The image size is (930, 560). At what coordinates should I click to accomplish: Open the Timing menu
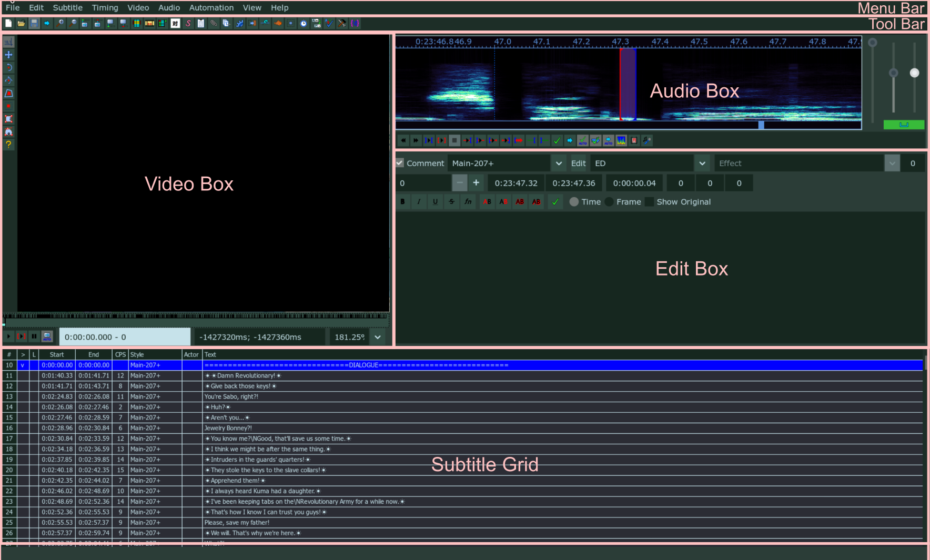tap(105, 8)
